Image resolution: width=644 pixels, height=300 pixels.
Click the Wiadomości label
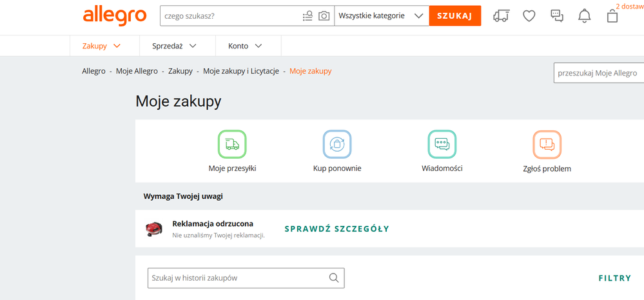(442, 168)
